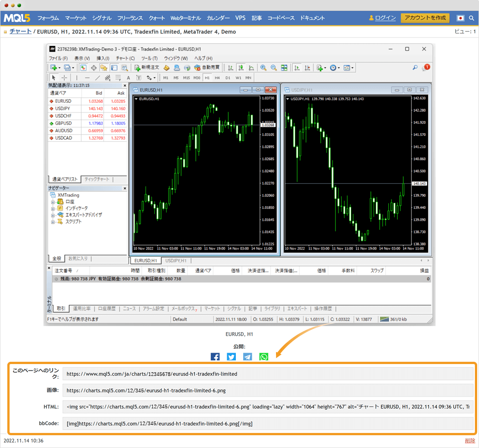
Task: Switch to bar chart mode
Action: click(x=231, y=68)
